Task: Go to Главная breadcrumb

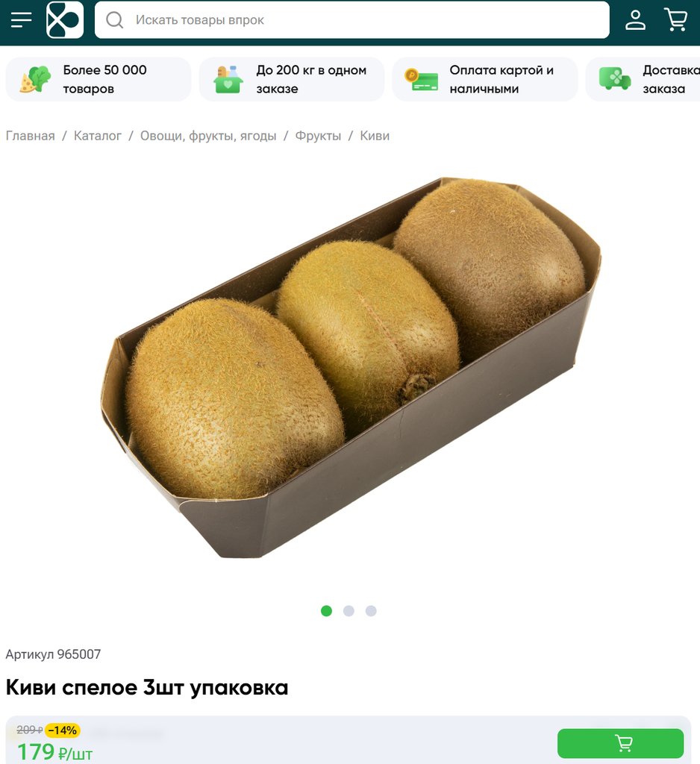Action: 30,136
